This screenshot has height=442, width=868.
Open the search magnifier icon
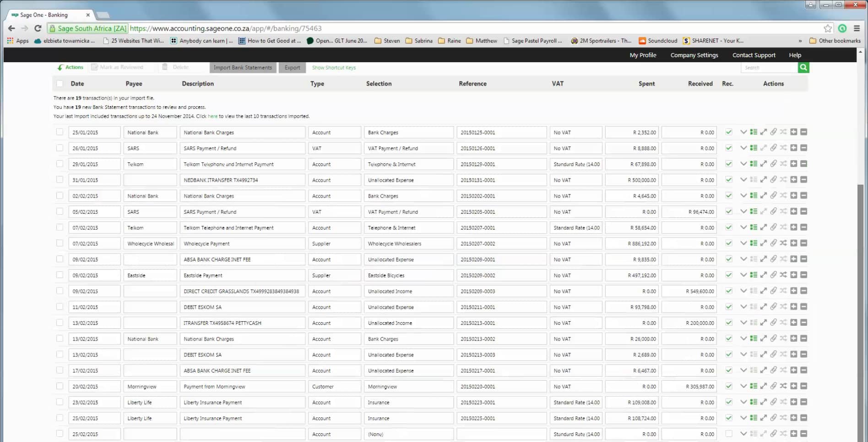(x=803, y=67)
